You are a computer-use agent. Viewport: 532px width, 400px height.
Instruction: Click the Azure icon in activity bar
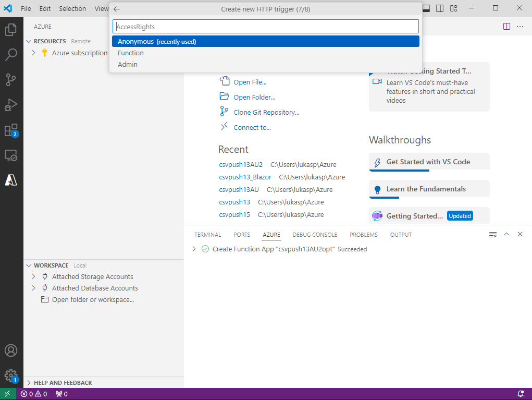point(11,180)
